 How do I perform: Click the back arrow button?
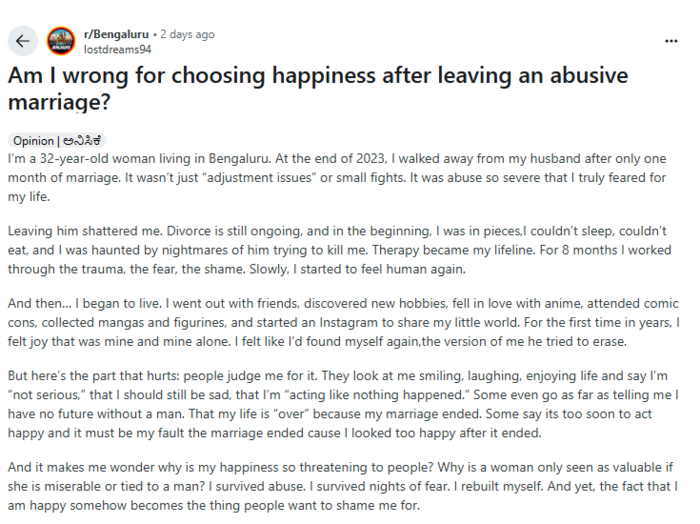pos(22,41)
